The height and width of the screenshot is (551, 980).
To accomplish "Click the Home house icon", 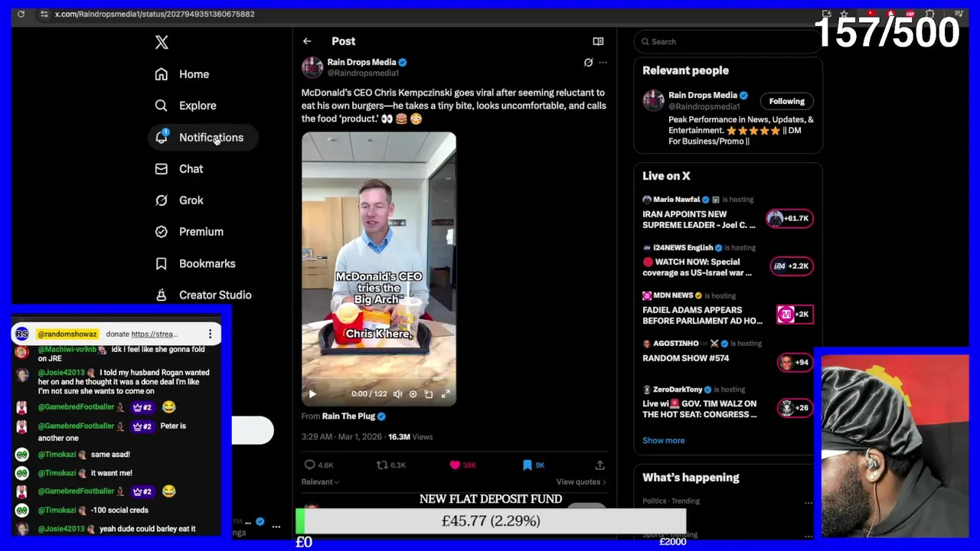I will [x=161, y=74].
